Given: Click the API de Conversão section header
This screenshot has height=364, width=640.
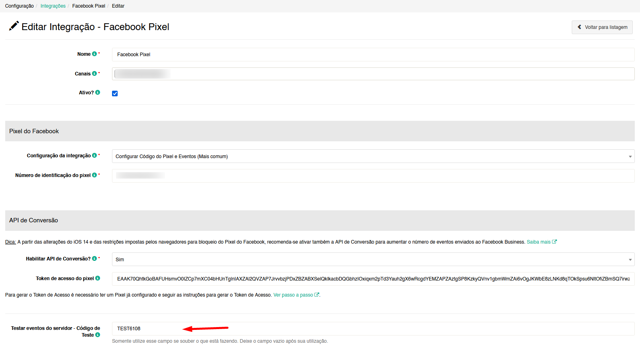Looking at the screenshot, I should [320, 220].
